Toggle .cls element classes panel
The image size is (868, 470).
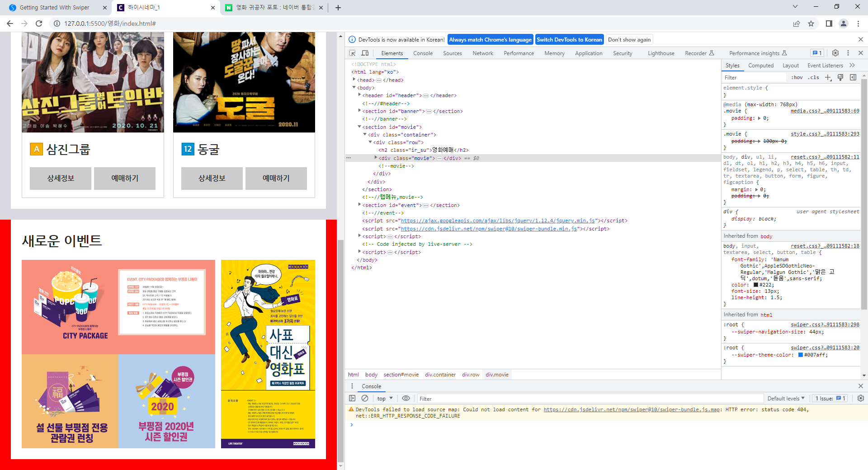tap(814, 78)
